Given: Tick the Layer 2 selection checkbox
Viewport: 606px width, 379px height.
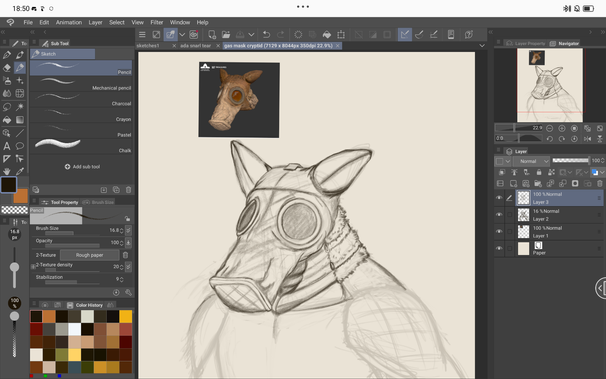Looking at the screenshot, I should tap(509, 215).
